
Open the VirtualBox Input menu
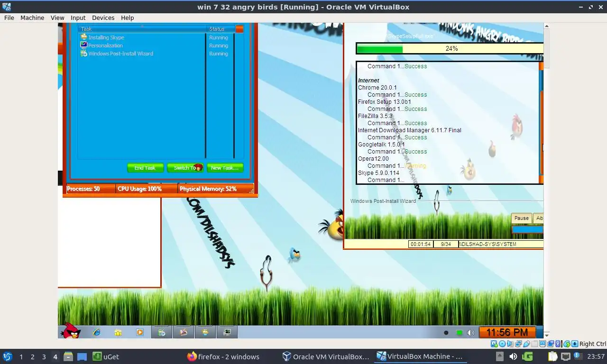(x=78, y=18)
